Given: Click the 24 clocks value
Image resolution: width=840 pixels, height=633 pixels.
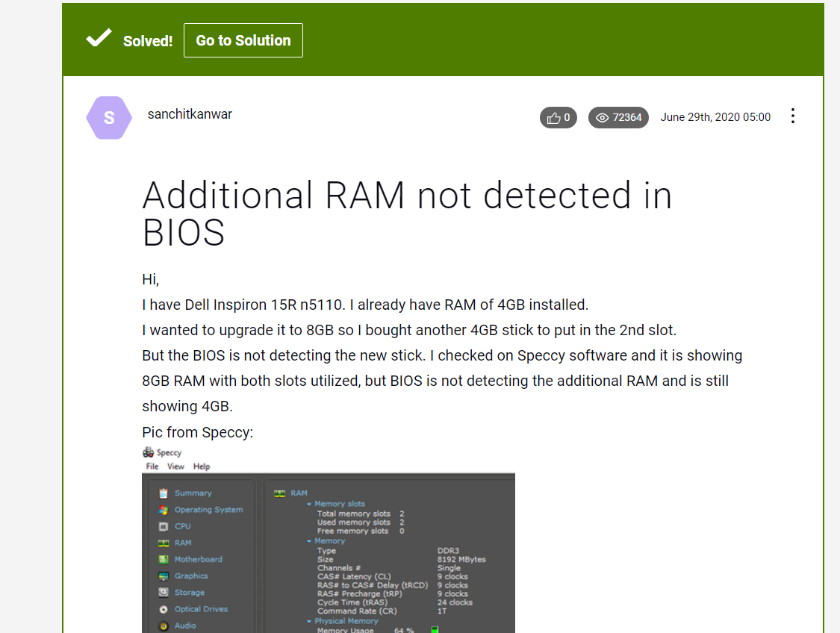Looking at the screenshot, I should click(455, 602).
